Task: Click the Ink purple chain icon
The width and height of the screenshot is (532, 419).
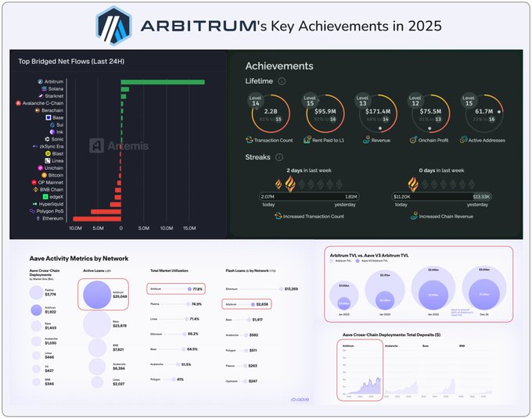Action: pyautogui.click(x=52, y=132)
